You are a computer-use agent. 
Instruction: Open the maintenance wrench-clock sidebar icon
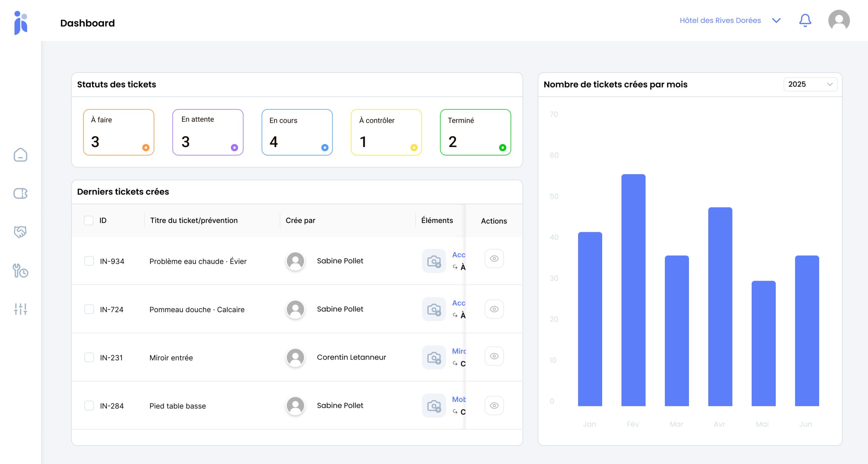20,271
